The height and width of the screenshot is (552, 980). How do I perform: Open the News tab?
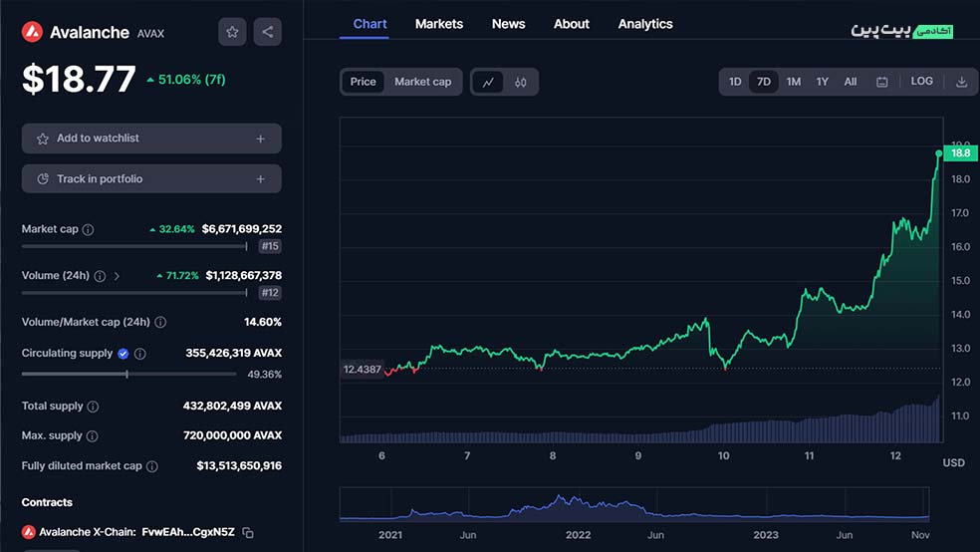tap(508, 24)
